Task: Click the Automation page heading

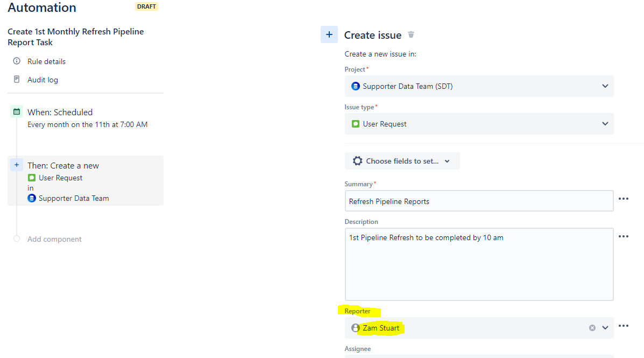Action: 42,8
